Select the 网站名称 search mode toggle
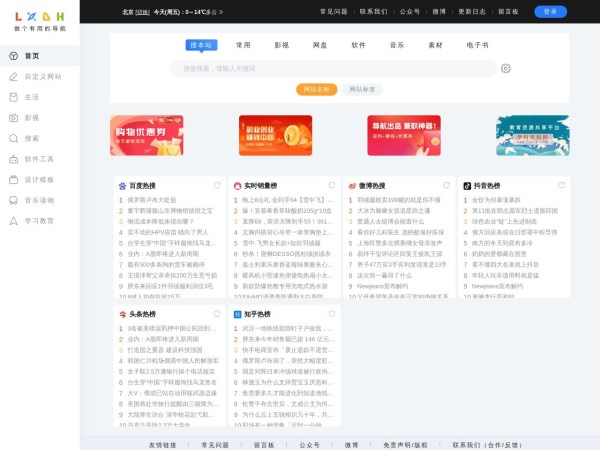Image resolution: width=600 pixels, height=450 pixels. [x=317, y=90]
